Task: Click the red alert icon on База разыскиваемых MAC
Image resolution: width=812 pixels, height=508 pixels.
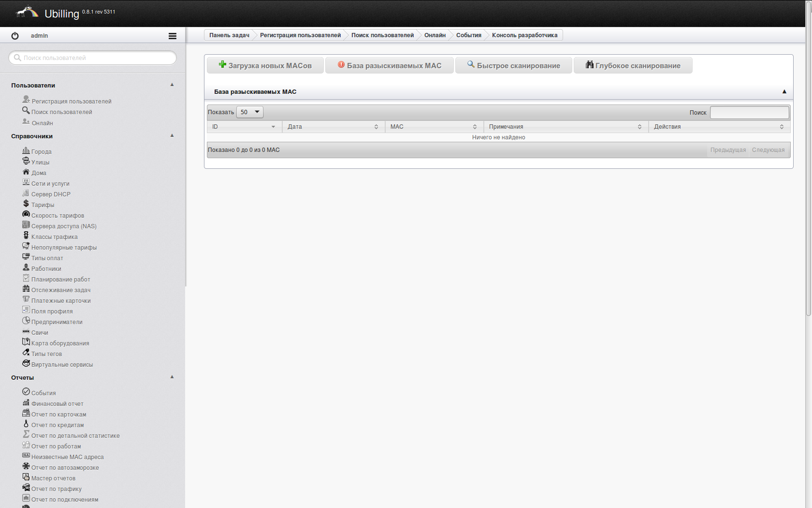Action: [x=341, y=64]
